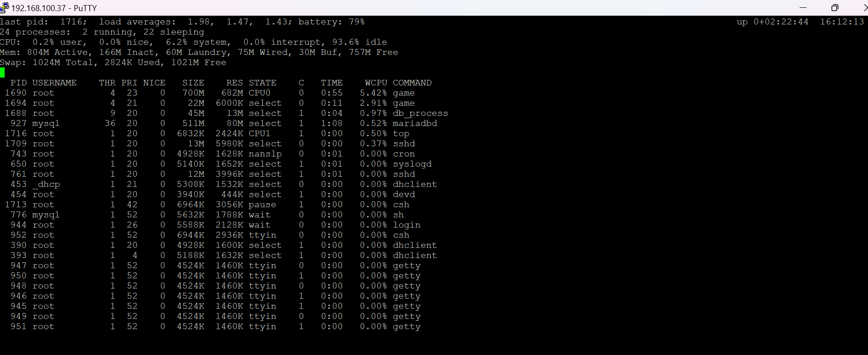The image size is (868, 355).
Task: Click the cron command entry
Action: coord(403,154)
